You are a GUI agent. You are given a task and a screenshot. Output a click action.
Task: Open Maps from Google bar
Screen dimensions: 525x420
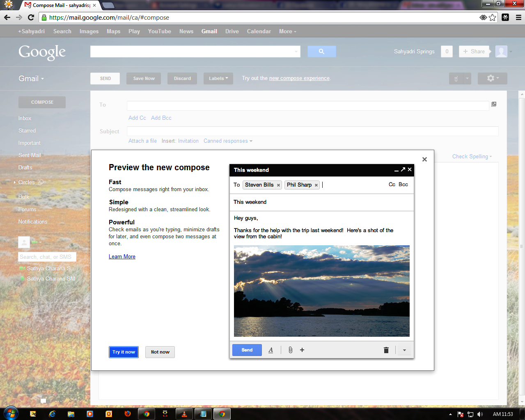(x=113, y=31)
